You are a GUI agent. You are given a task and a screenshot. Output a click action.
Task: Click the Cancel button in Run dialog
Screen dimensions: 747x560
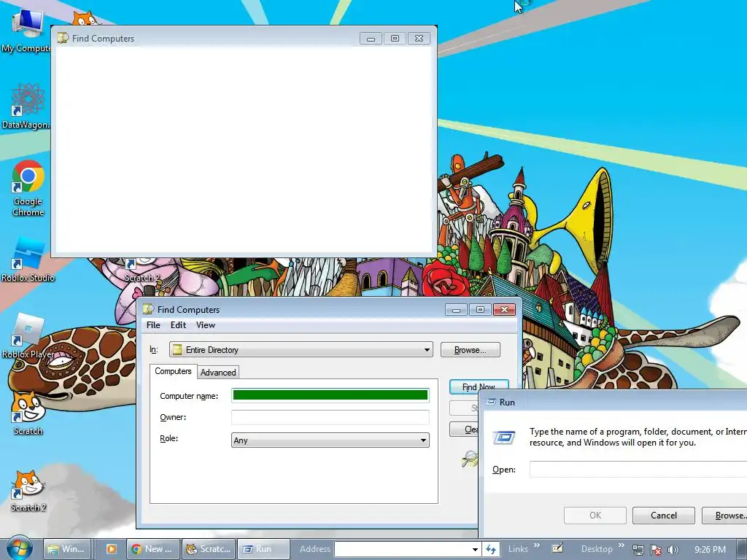coord(663,516)
